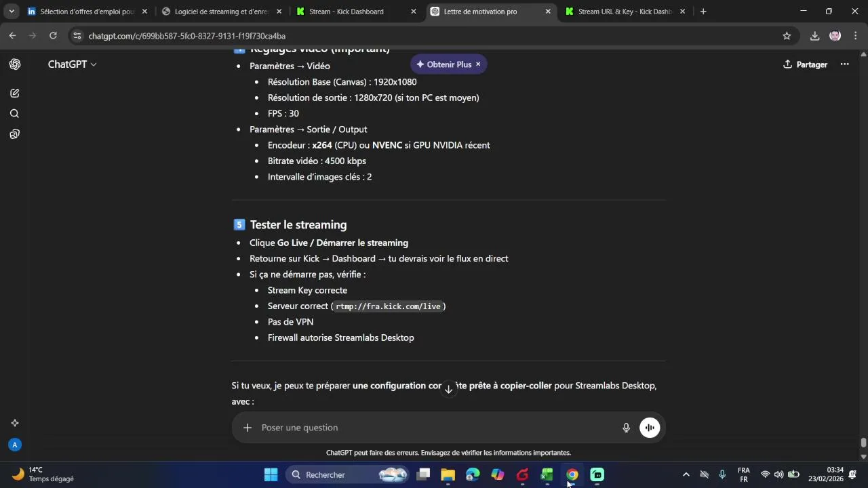868x488 pixels.
Task: Go back with the browser back arrow
Action: [x=12, y=36]
